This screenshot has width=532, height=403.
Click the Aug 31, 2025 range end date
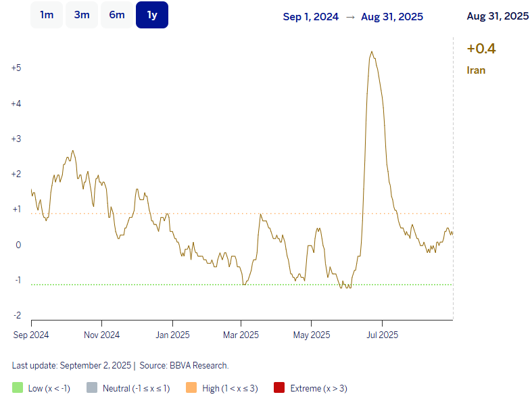[392, 17]
